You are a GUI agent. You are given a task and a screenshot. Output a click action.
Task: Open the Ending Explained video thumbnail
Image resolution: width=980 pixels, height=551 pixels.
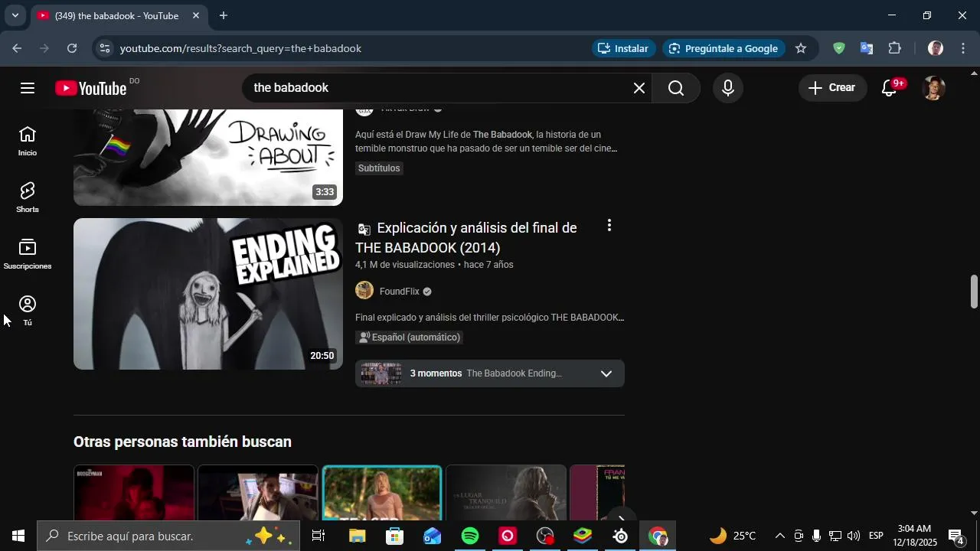point(208,294)
